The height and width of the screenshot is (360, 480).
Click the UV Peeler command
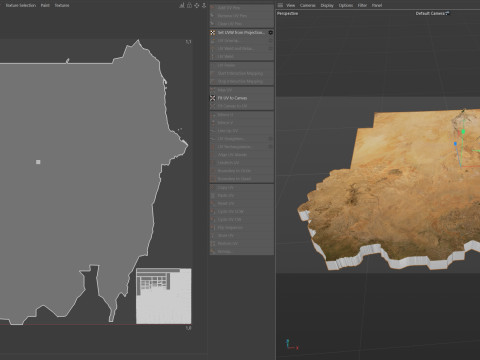242,65
